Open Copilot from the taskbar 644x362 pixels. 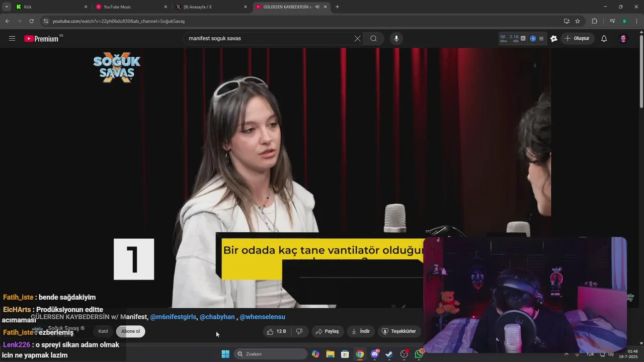tap(315, 354)
